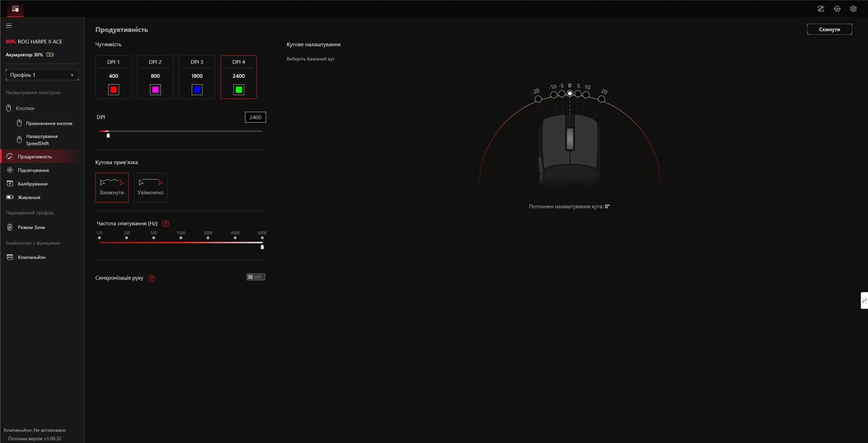
Task: Click the help icon beside Синхронізація руху
Action: 152,278
